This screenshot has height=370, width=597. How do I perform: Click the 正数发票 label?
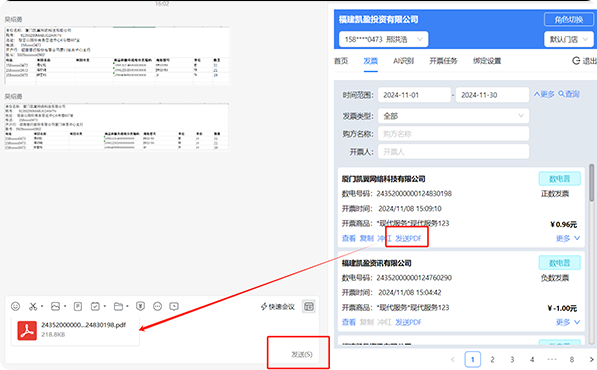pyautogui.click(x=555, y=194)
